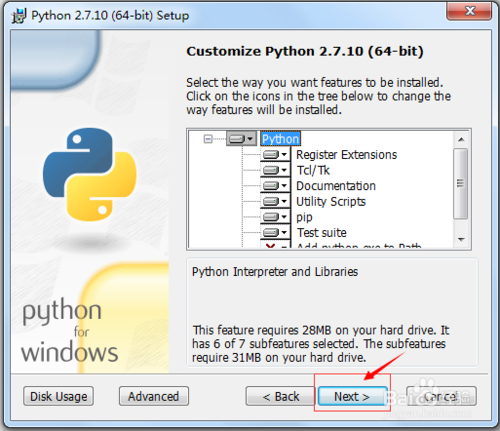Open the Advanced options
Screen dimensions: 500x431
154,396
